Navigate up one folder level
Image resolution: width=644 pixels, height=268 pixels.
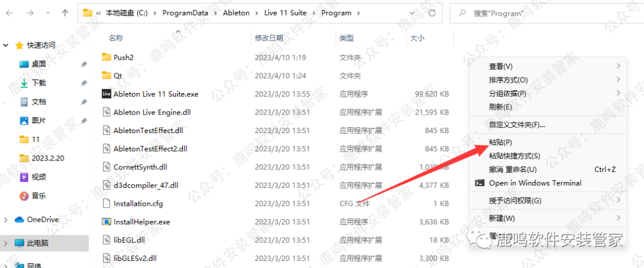click(x=65, y=13)
